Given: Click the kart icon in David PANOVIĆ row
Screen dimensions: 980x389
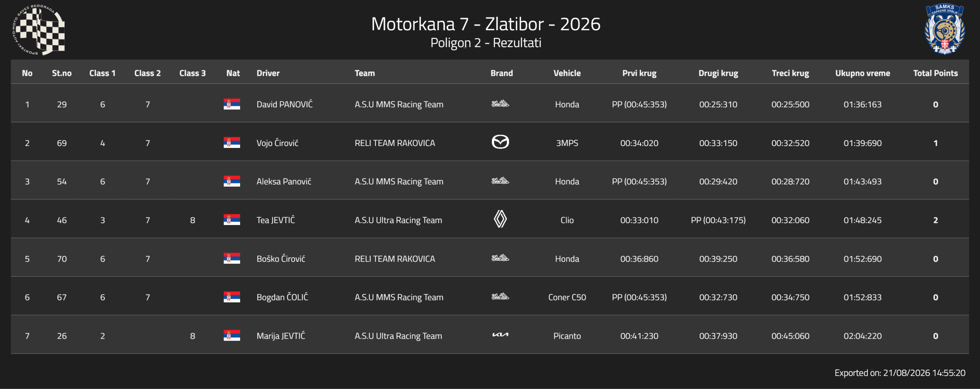Looking at the screenshot, I should point(500,103).
